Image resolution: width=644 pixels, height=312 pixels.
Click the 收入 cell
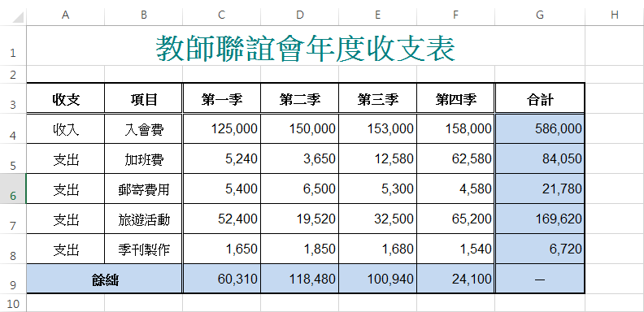coord(66,129)
